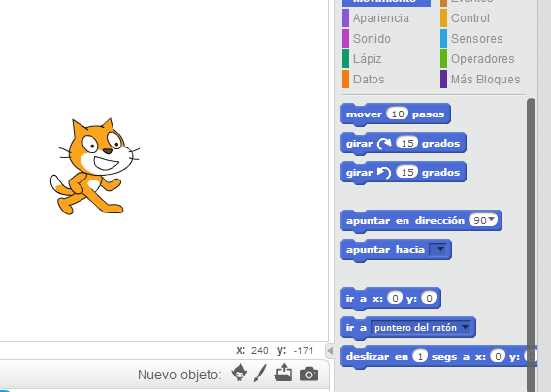The width and height of the screenshot is (551, 392).
Task: Click the blocks palette vertical scrollbar
Action: 531,245
